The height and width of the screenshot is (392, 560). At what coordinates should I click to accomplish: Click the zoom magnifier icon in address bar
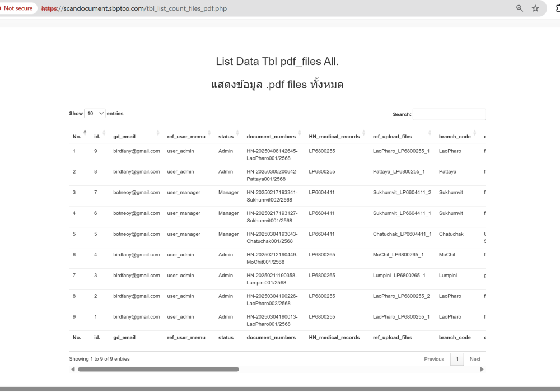click(520, 8)
